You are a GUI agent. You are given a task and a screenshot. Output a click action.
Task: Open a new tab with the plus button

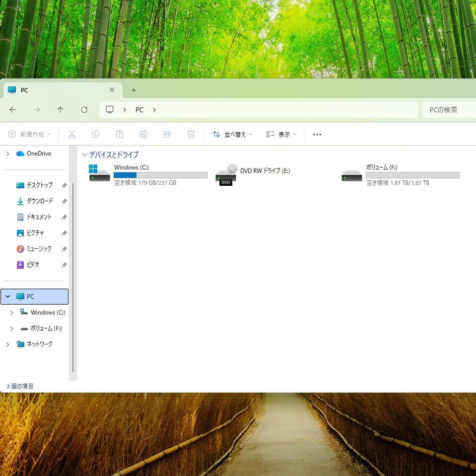click(133, 90)
